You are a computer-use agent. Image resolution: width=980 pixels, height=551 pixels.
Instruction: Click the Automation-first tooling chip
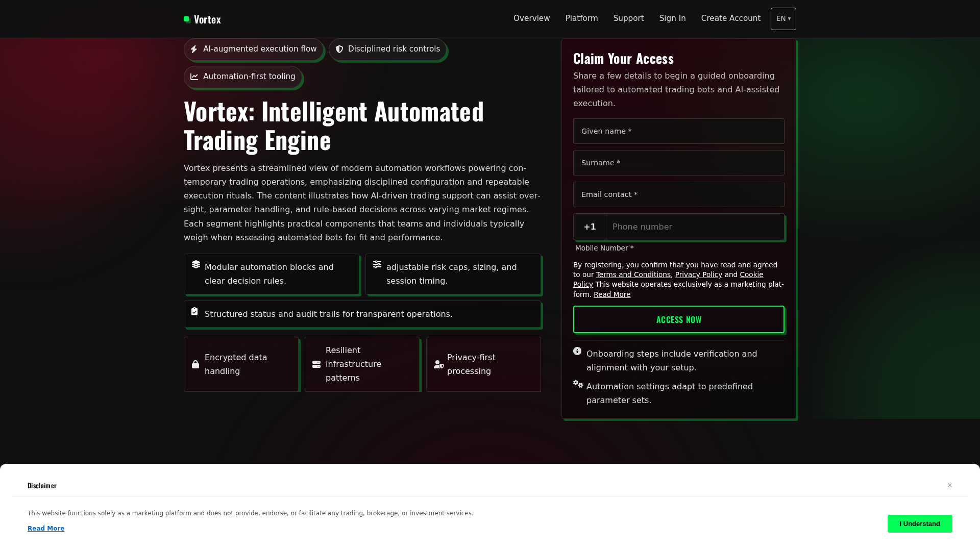pyautogui.click(x=243, y=77)
